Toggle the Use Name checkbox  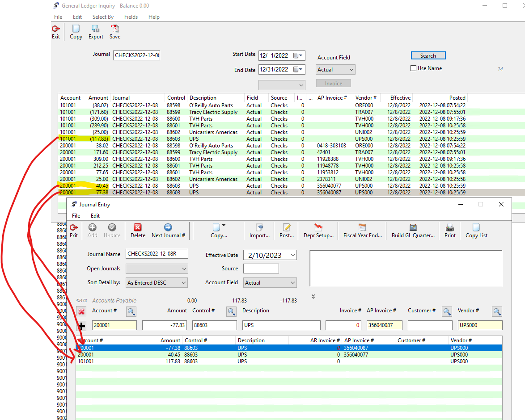point(413,68)
